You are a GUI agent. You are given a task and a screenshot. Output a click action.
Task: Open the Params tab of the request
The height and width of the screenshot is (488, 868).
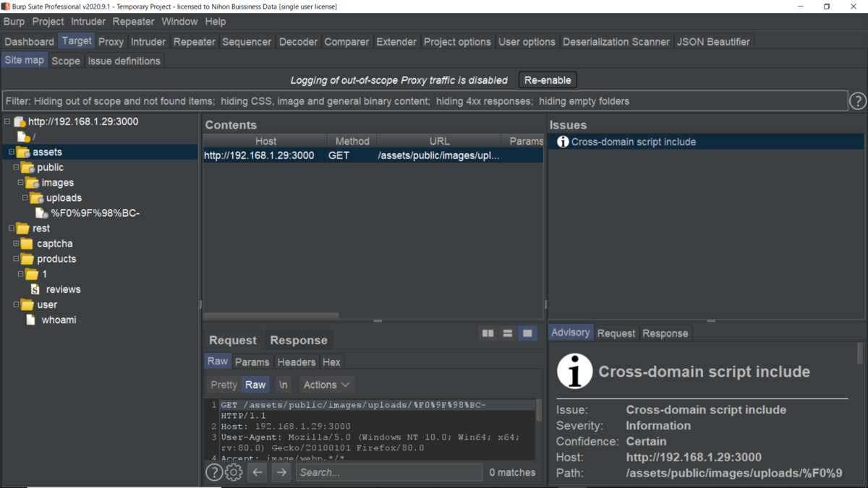pos(252,361)
